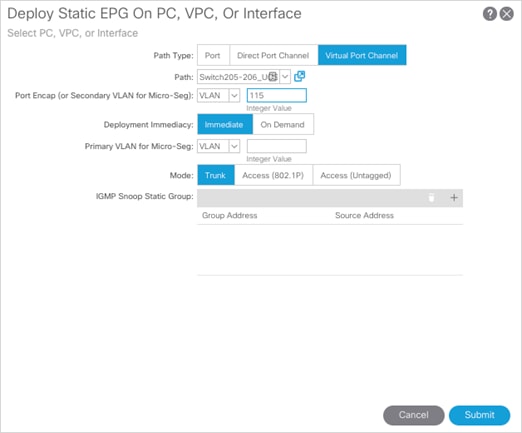Choose Virtual Port Channel path type
Image resolution: width=522 pixels, height=433 pixels.
tap(362, 55)
